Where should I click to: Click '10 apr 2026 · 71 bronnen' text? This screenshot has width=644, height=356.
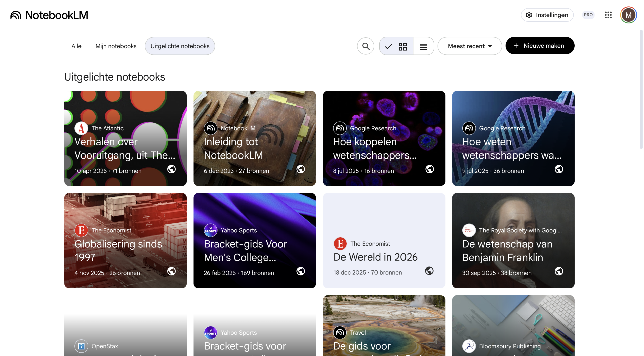click(108, 171)
